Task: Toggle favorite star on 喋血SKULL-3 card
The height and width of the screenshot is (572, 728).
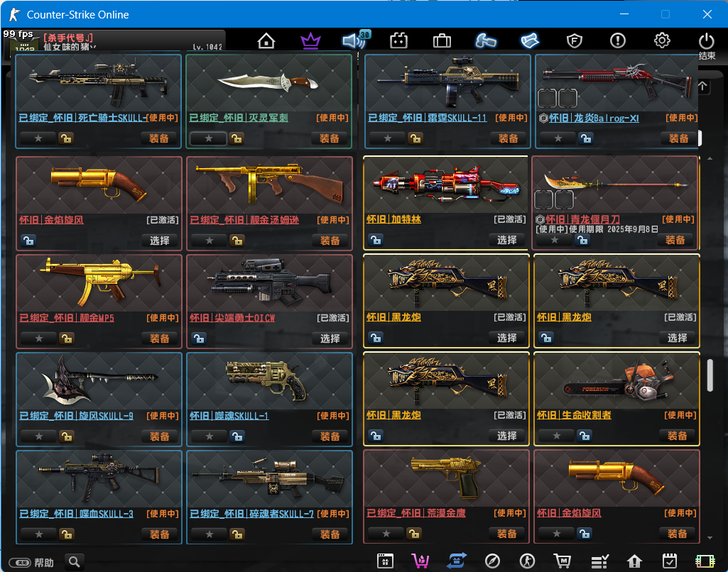Action: [x=39, y=534]
